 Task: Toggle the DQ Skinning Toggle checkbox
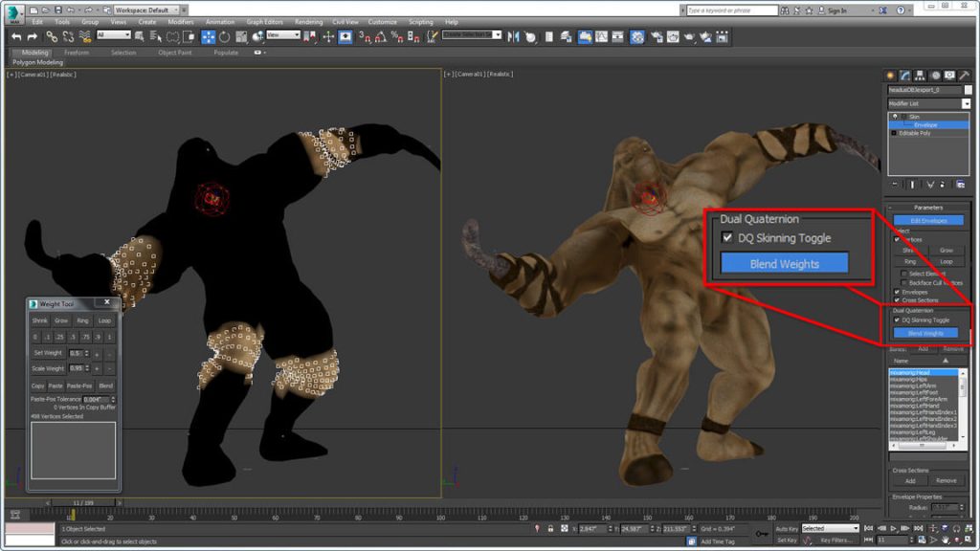897,320
